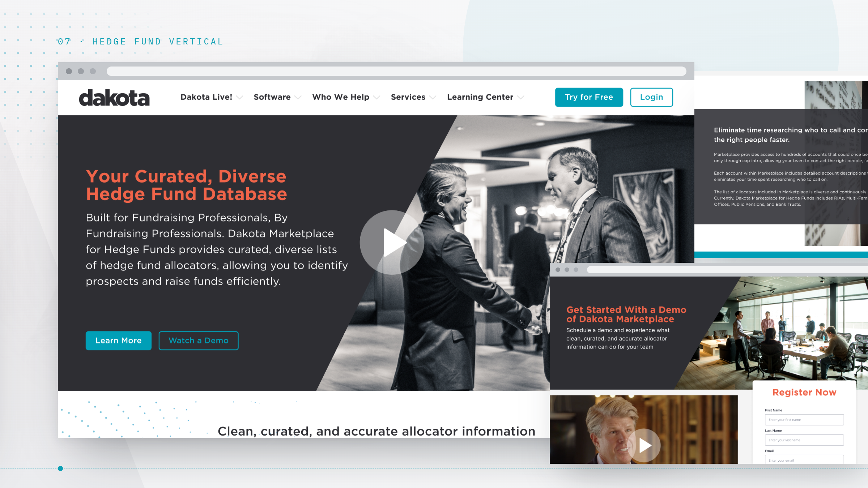This screenshot has width=868, height=488.
Task: Click the '07 · HEDGE FUND VERTICAL' label
Action: 140,42
